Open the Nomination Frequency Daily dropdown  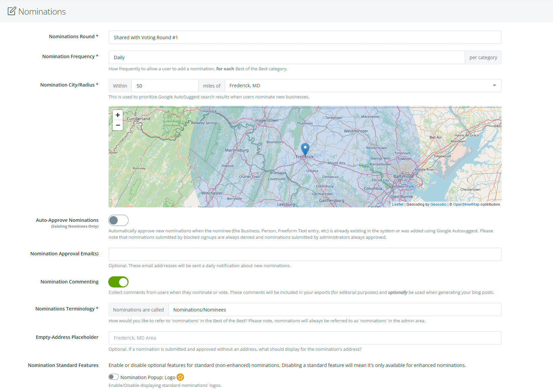[x=286, y=57]
